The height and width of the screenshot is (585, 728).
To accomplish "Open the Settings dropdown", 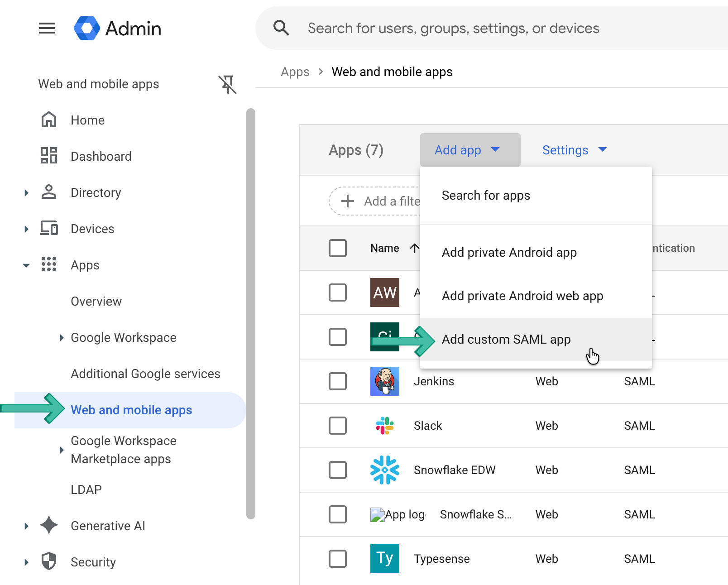I will coord(574,150).
